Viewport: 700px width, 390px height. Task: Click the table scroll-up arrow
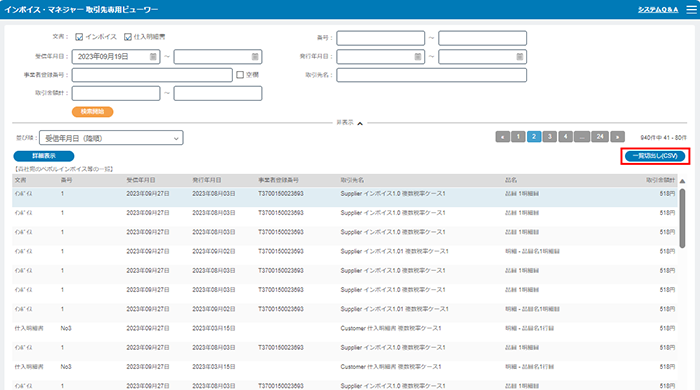(x=682, y=181)
